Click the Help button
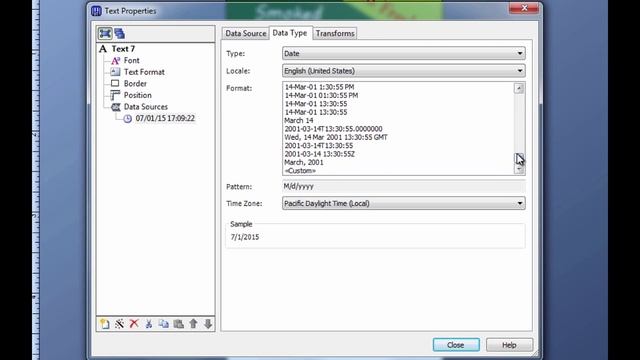This screenshot has height=360, width=640. point(509,345)
